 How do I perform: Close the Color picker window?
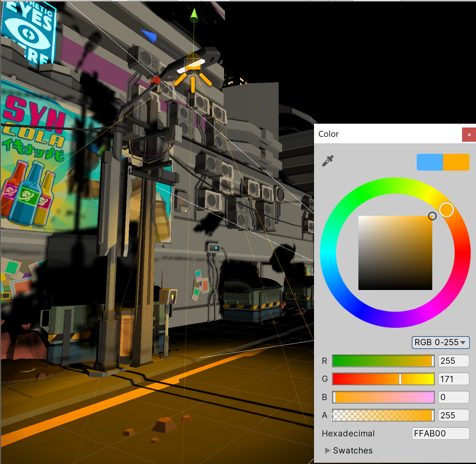469,135
